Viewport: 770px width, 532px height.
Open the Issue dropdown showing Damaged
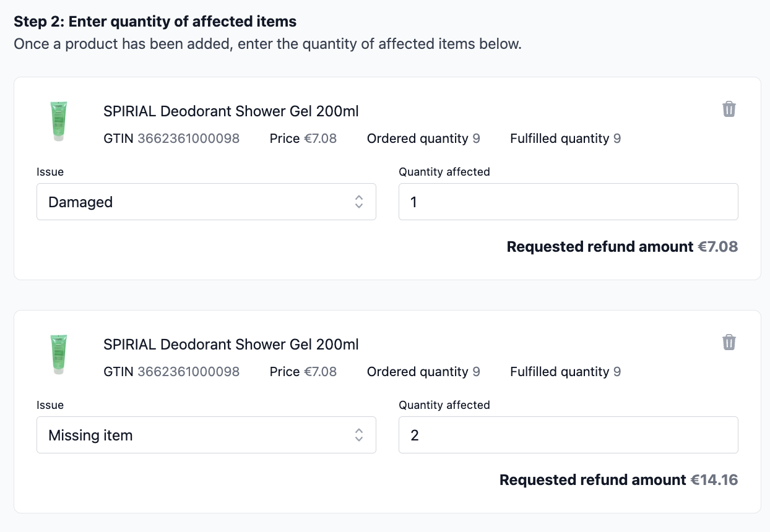pos(206,202)
